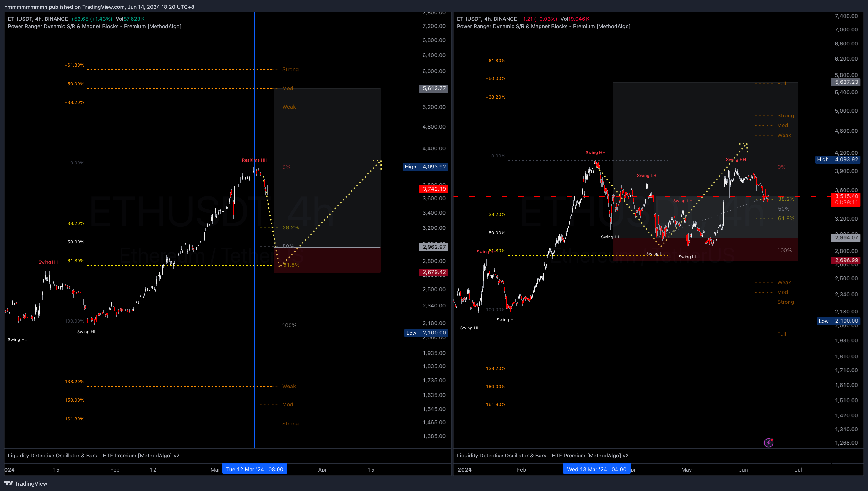
Task: Click the red 2,696.99 price tag
Action: coord(846,260)
